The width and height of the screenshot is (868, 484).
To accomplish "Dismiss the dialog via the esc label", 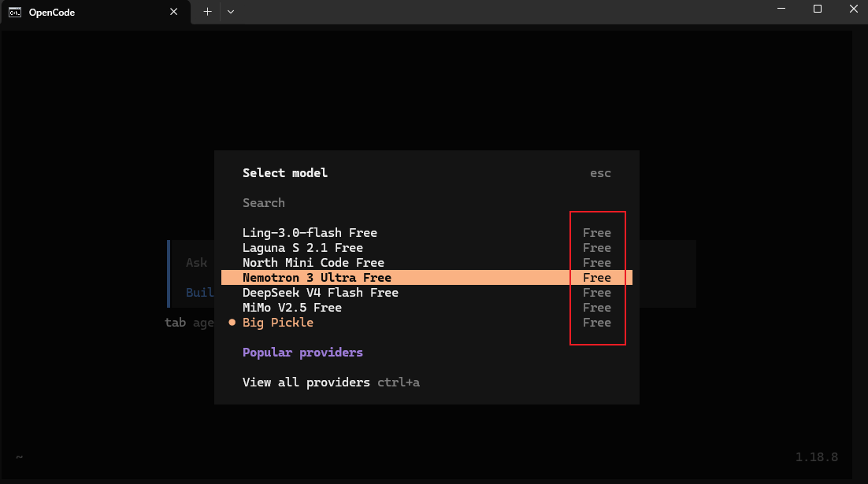I will click(600, 173).
